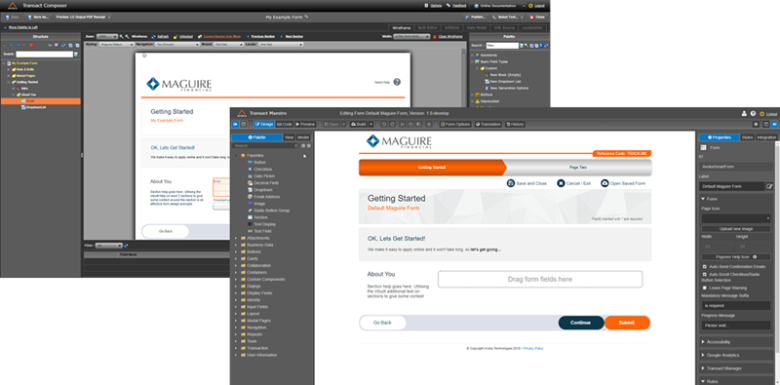Click the Save and Close icon on form
Screen dimensions: 780x385
pos(510,184)
